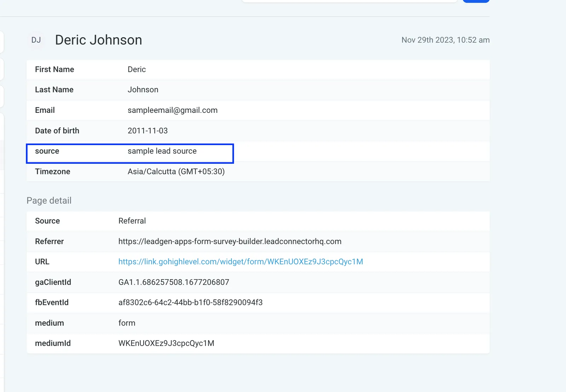
Task: Click the fbEventId value text
Action: [190, 302]
